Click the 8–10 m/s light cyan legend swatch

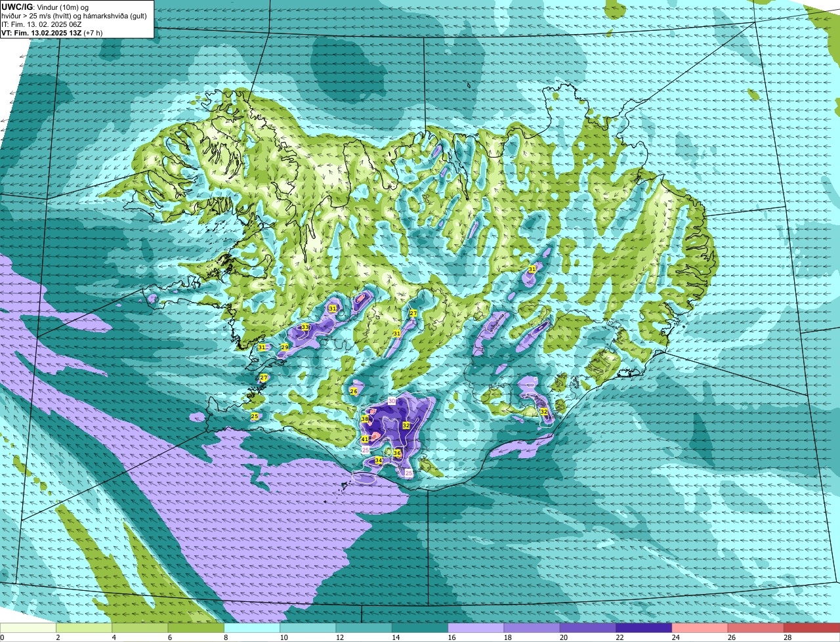(252, 628)
